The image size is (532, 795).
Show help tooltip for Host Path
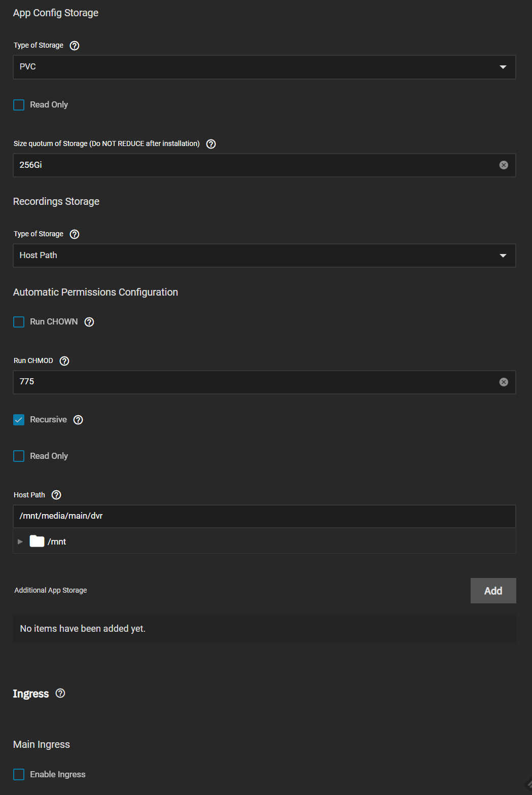click(56, 495)
